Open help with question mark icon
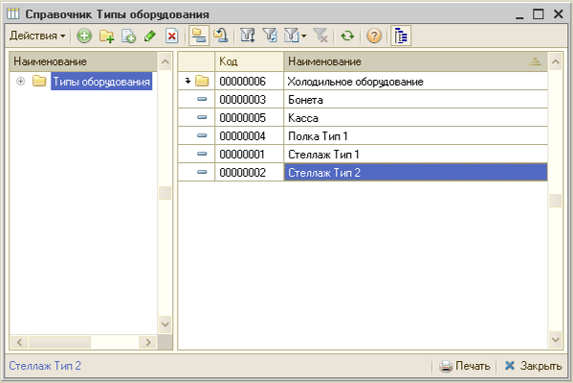573x383 pixels. pyautogui.click(x=374, y=36)
